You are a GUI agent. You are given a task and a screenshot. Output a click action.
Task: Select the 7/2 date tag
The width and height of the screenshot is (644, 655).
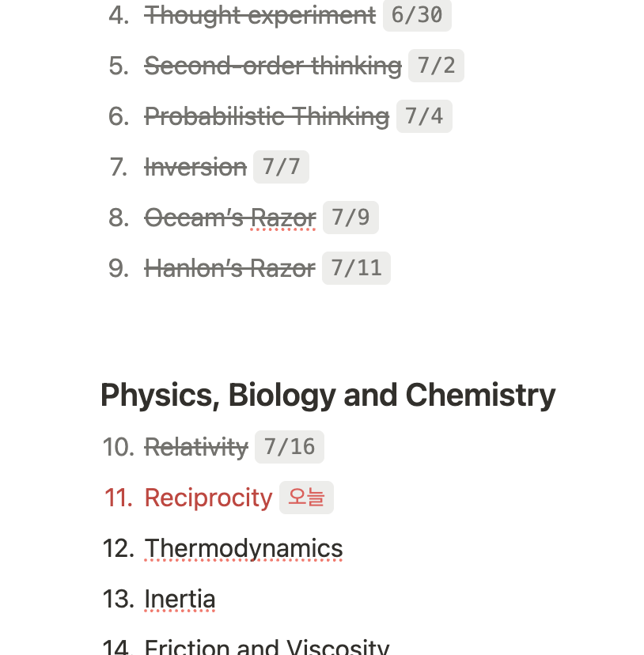[436, 66]
